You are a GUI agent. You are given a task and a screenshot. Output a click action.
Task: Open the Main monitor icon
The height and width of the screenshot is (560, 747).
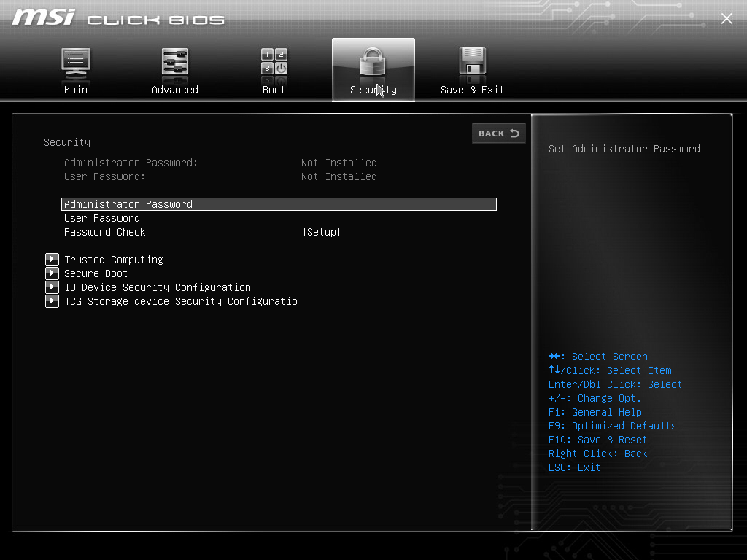click(76, 63)
